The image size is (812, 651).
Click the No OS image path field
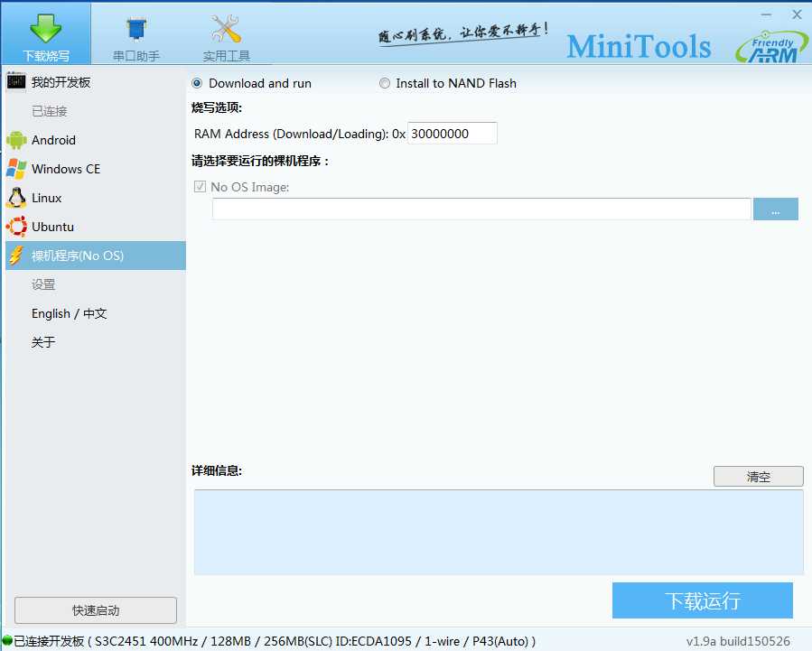tap(481, 209)
